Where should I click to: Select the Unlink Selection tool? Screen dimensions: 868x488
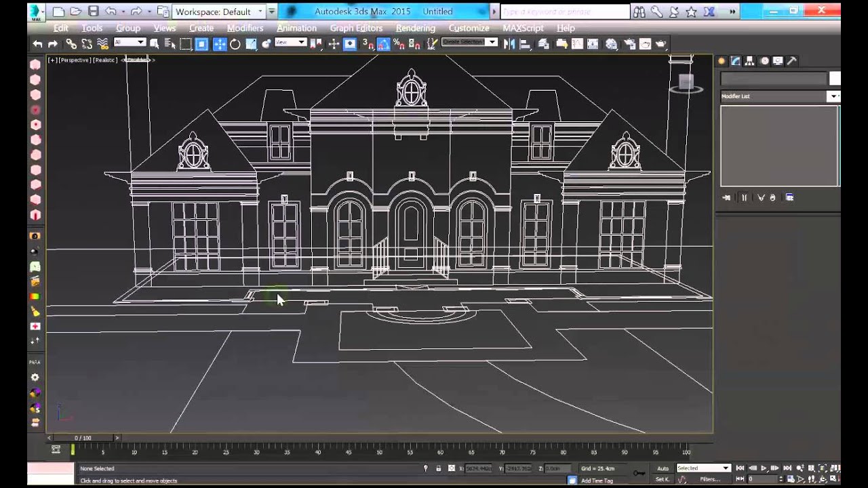coord(87,44)
